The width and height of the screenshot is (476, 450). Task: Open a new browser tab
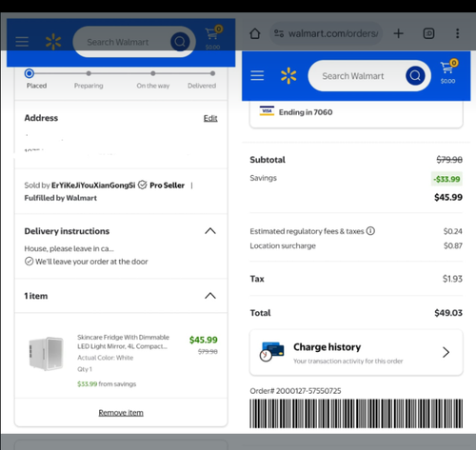[x=398, y=33]
